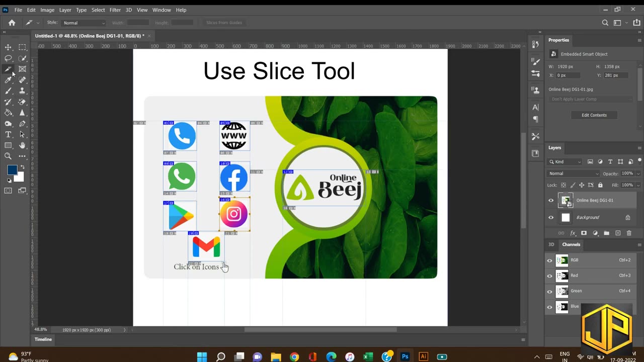Open the Image menu
The image size is (644, 362).
click(x=47, y=10)
